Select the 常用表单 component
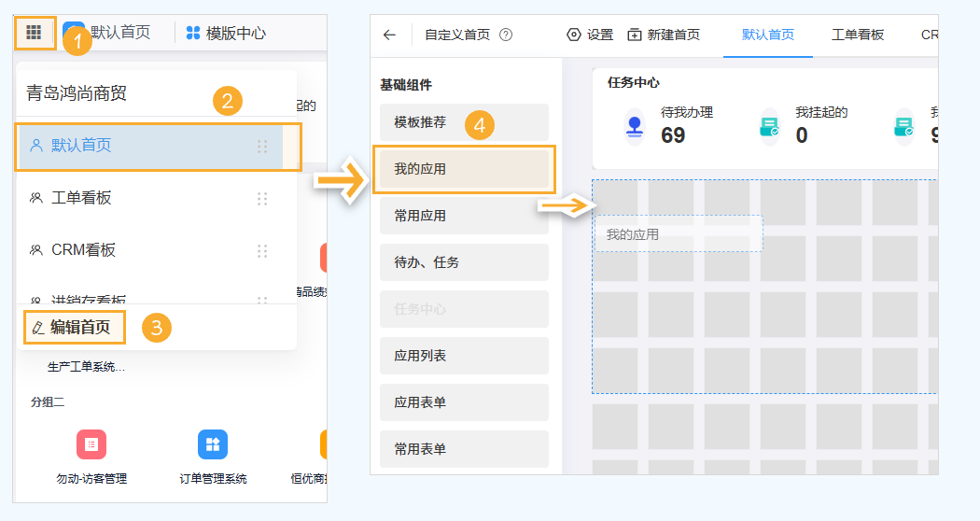This screenshot has height=521, width=980. click(x=465, y=449)
